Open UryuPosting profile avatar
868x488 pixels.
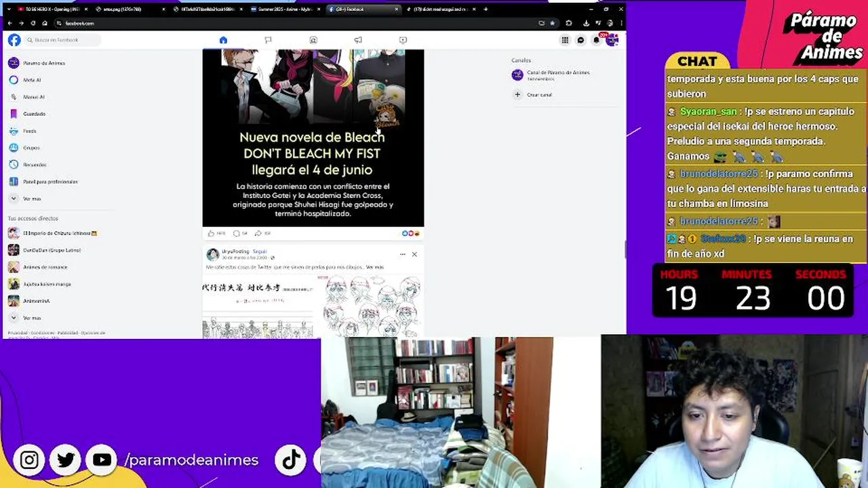tap(213, 254)
